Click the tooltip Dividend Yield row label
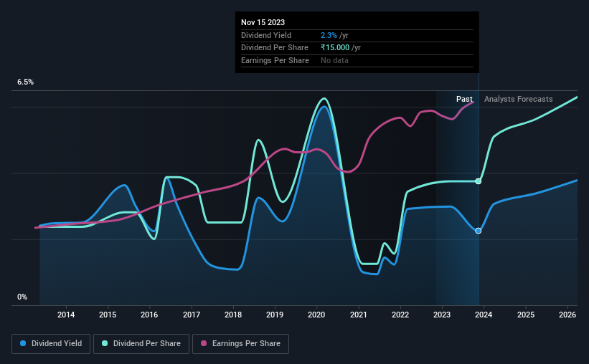589x364 pixels. (266, 35)
